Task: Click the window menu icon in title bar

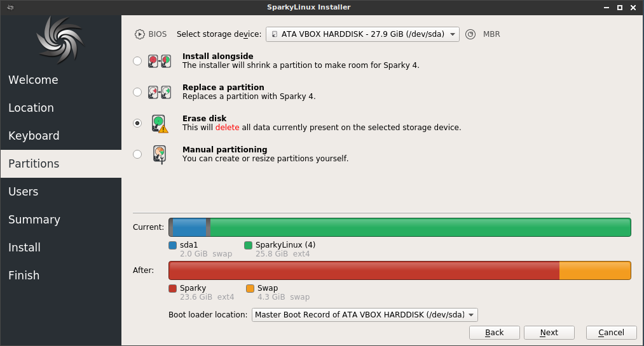Action: pyautogui.click(x=11, y=8)
